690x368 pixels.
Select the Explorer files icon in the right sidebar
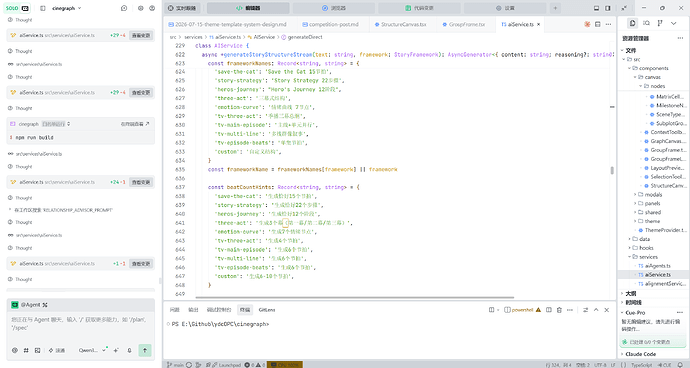632,23
